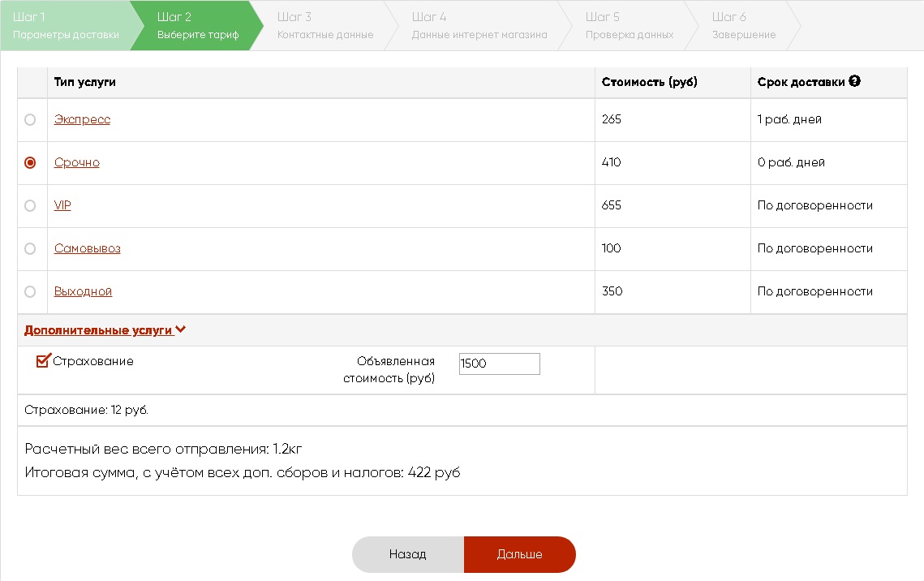Select the Экспресс radio button

point(30,119)
